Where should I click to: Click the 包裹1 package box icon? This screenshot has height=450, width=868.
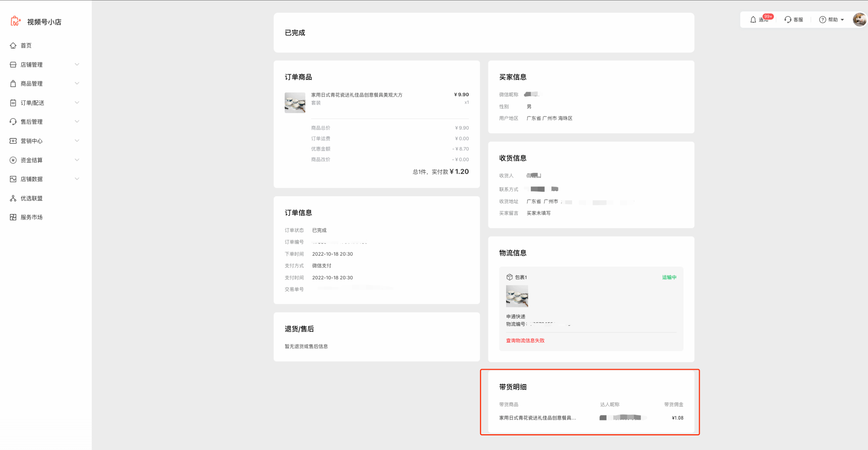(x=509, y=277)
